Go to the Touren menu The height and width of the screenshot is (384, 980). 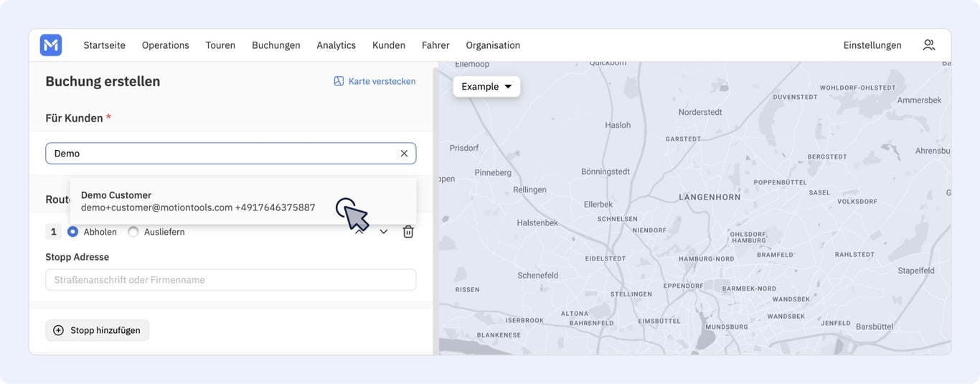point(220,45)
